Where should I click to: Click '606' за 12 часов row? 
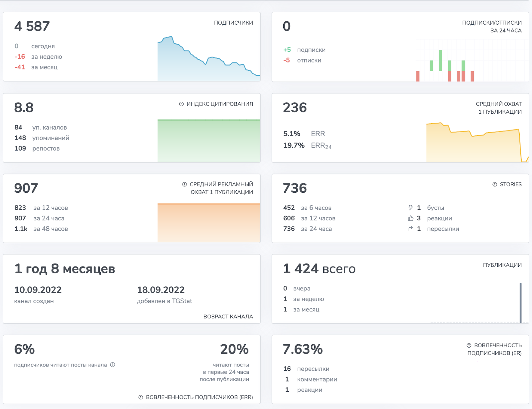pyautogui.click(x=309, y=218)
